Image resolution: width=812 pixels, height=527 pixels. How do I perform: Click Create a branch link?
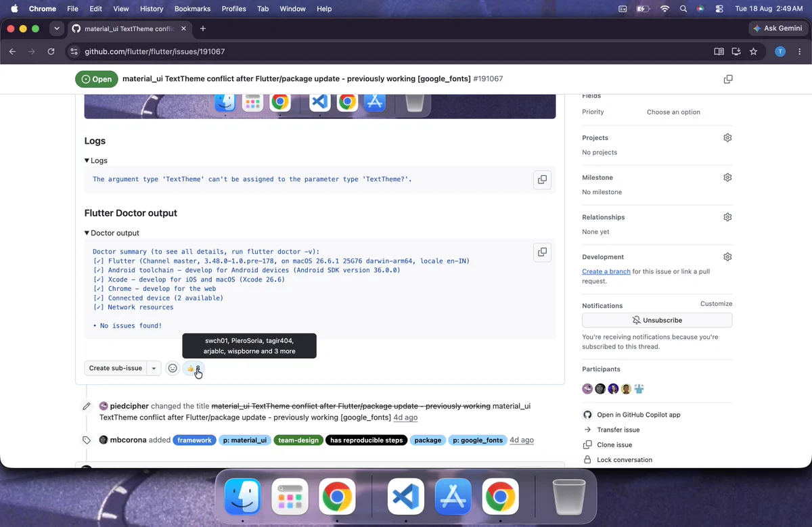tap(606, 271)
